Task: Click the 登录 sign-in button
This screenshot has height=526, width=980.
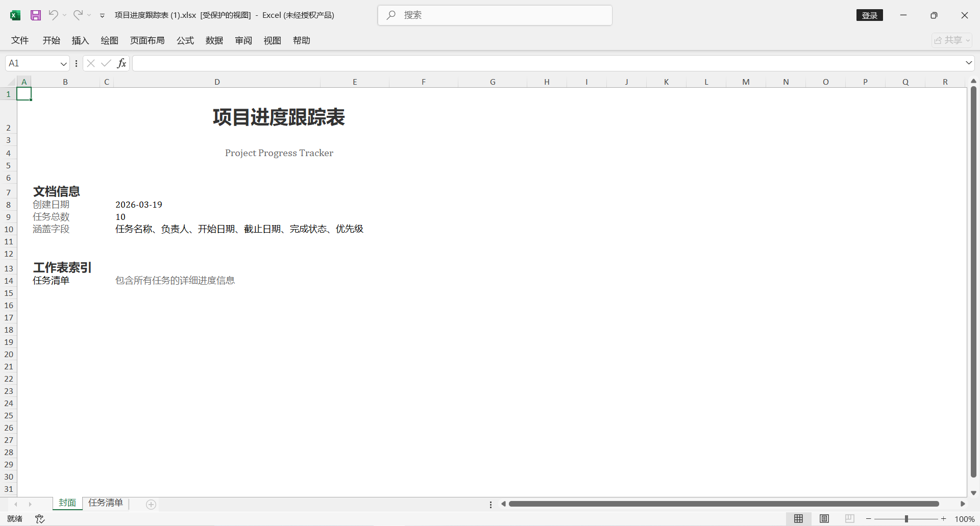Action: (869, 15)
